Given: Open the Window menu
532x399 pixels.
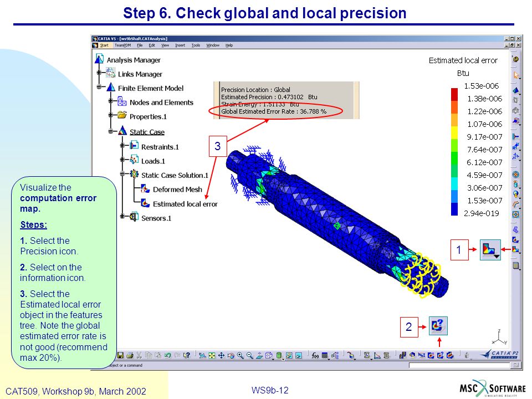Looking at the screenshot, I should [x=213, y=45].
